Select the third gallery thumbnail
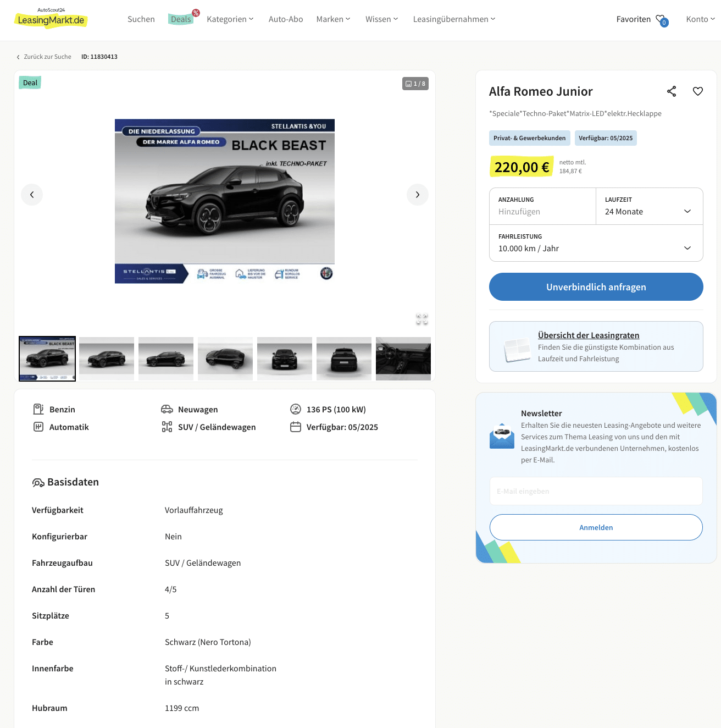 pyautogui.click(x=166, y=359)
